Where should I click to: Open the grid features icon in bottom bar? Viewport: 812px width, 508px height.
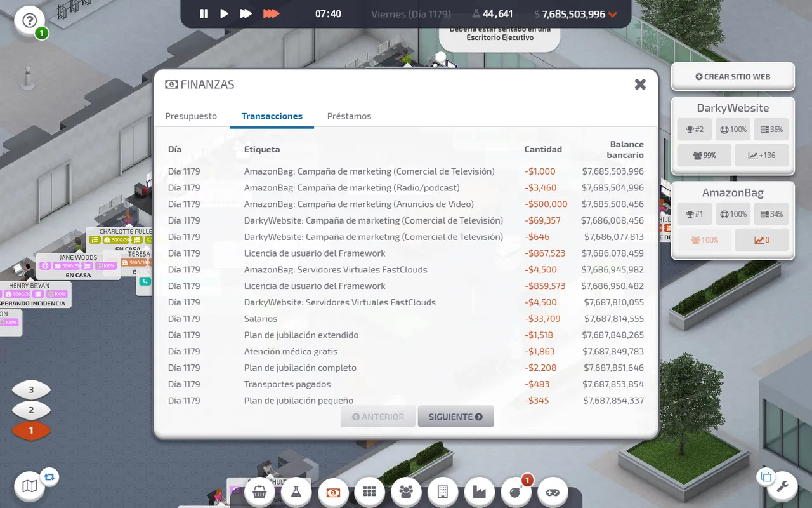(x=370, y=491)
